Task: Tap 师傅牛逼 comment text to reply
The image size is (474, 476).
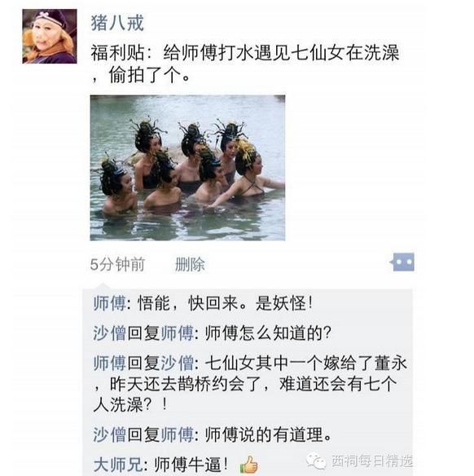Action: coord(191,465)
